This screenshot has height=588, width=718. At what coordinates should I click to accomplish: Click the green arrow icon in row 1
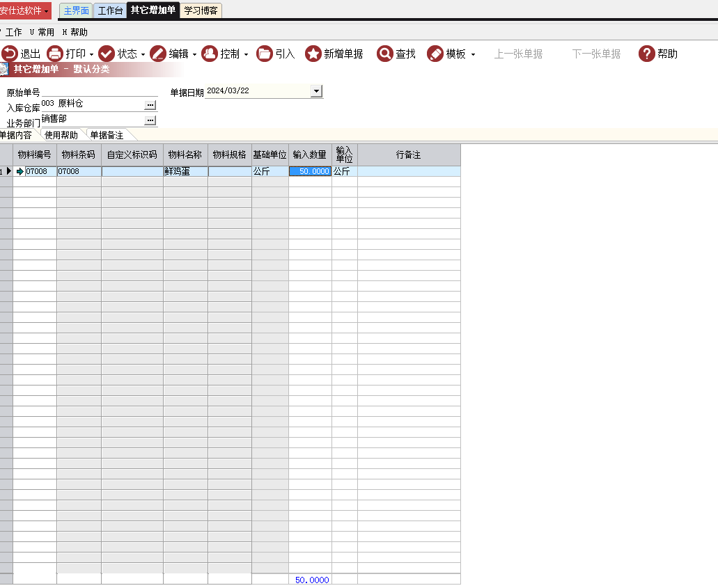pyautogui.click(x=19, y=172)
